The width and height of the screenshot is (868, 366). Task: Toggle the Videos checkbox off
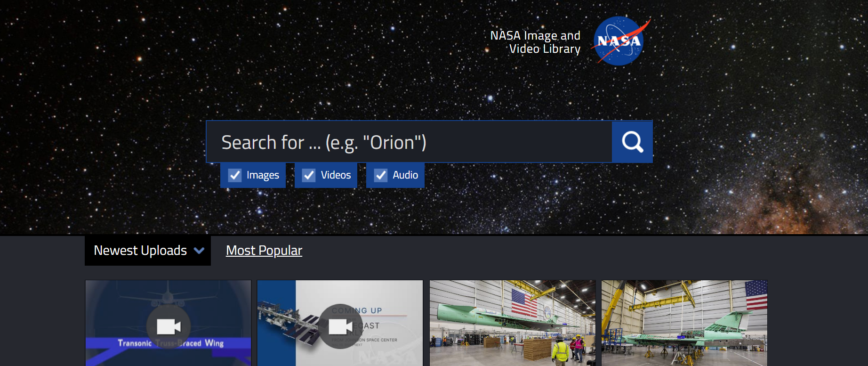tap(309, 175)
